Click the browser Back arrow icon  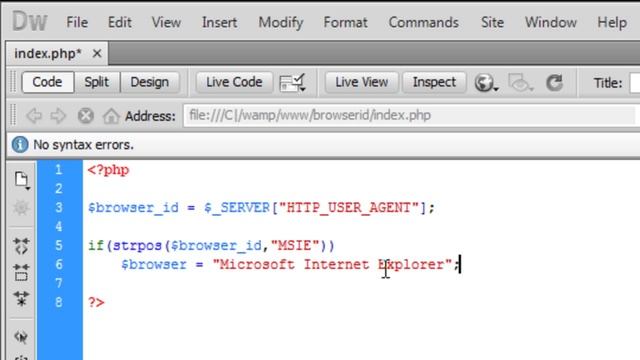pyautogui.click(x=34, y=116)
